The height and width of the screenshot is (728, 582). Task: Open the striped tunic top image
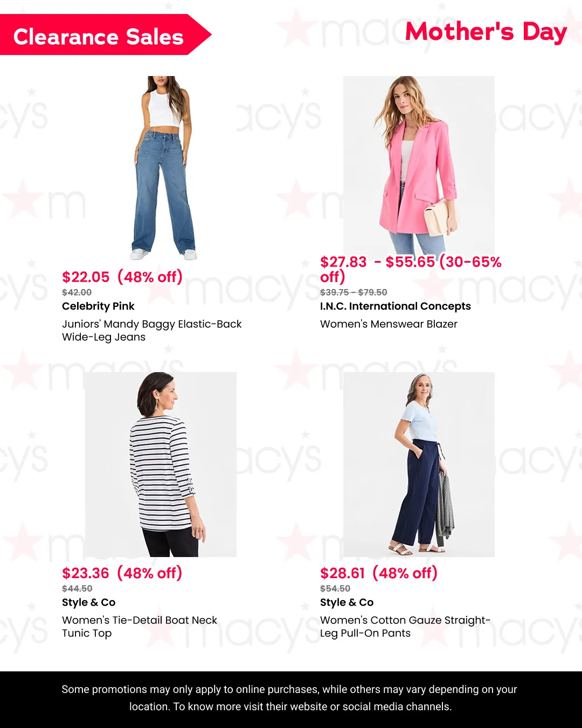(161, 464)
